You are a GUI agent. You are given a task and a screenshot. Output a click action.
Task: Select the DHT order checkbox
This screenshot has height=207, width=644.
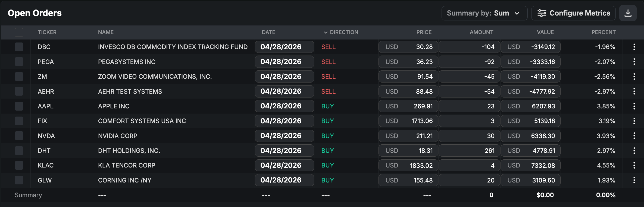tap(19, 151)
